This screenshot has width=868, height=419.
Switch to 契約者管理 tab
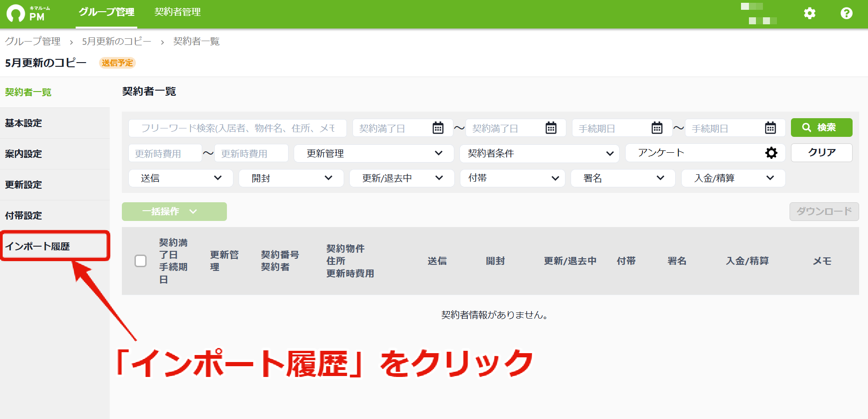(177, 12)
